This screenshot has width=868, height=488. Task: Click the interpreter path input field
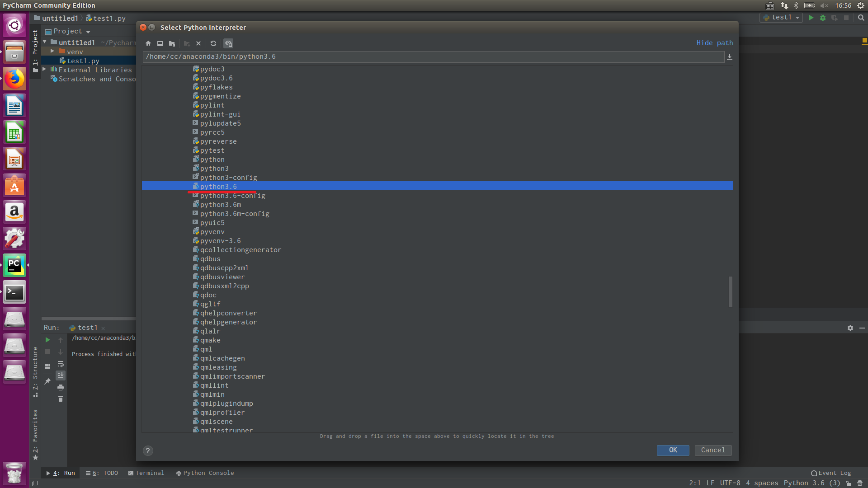point(433,56)
